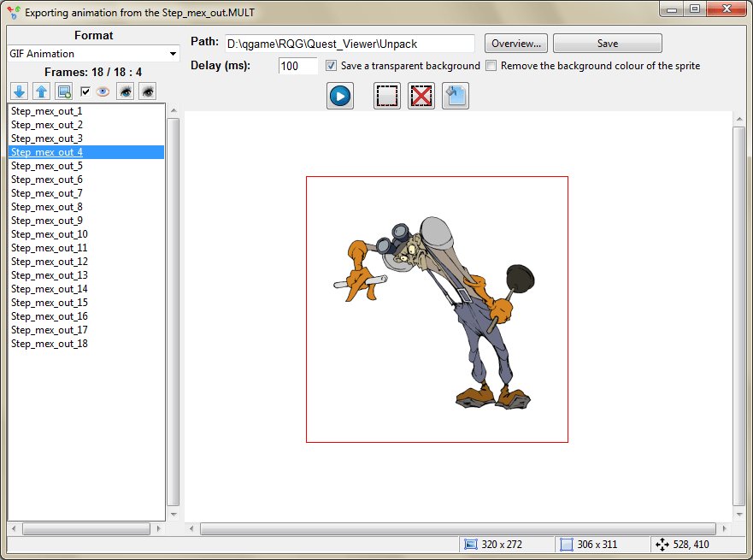Screen dimensions: 753x560
Task: Minimize the export window
Action: [672, 9]
